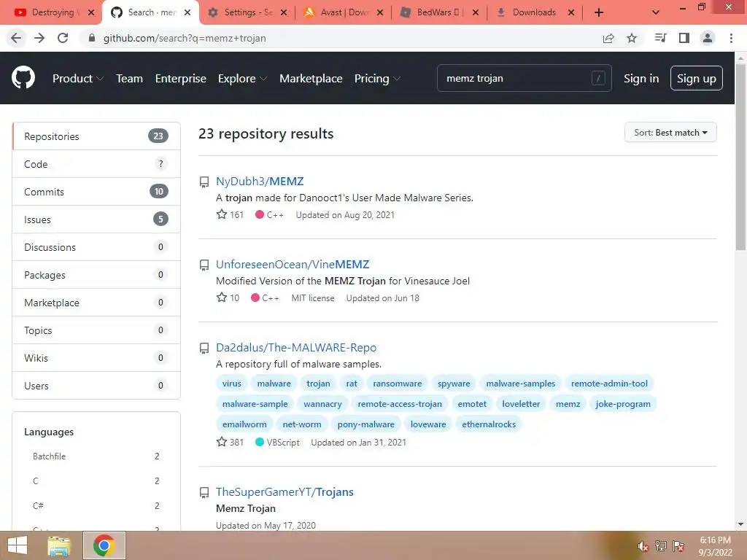Bookmark this page with the star icon
Screen dimensions: 747x560
point(632,38)
